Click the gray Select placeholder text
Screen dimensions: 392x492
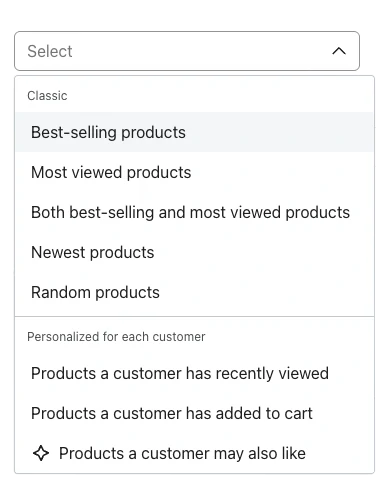pos(50,51)
